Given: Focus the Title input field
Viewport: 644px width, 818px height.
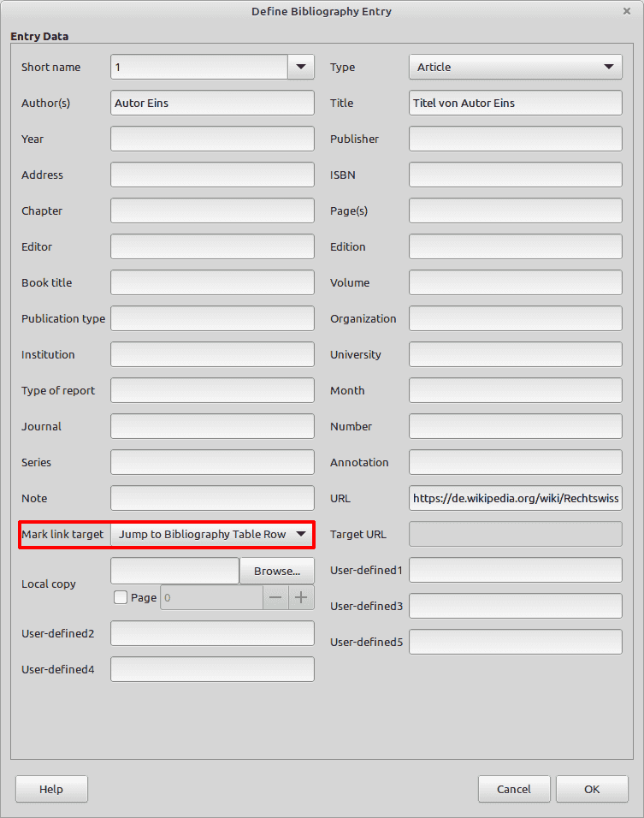Looking at the screenshot, I should pyautogui.click(x=515, y=103).
